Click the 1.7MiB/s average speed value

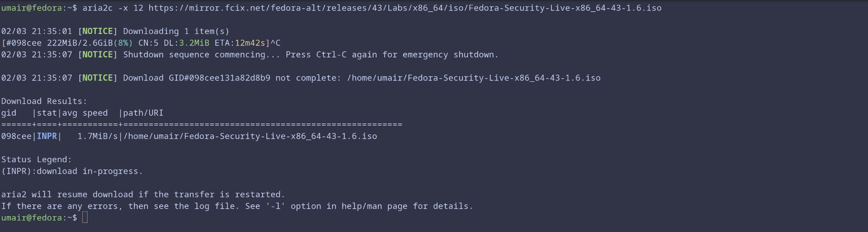tap(97, 136)
